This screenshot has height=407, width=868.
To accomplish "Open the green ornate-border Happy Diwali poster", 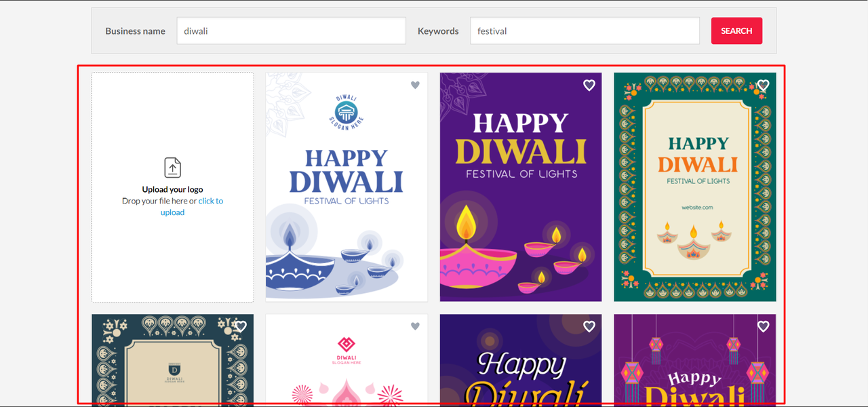I will [695, 187].
